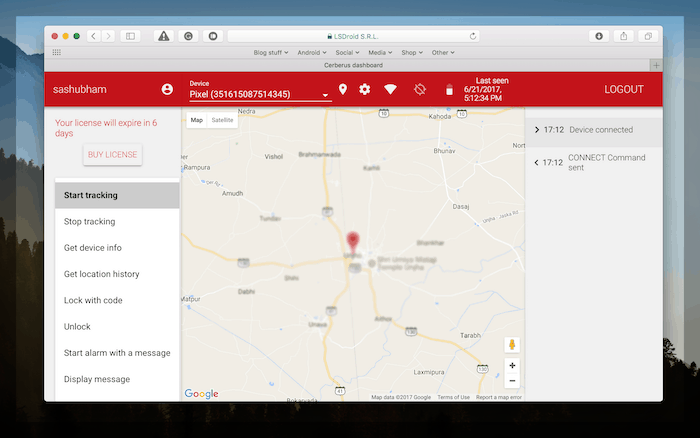
Task: Switch map view to Map mode
Action: [x=196, y=120]
